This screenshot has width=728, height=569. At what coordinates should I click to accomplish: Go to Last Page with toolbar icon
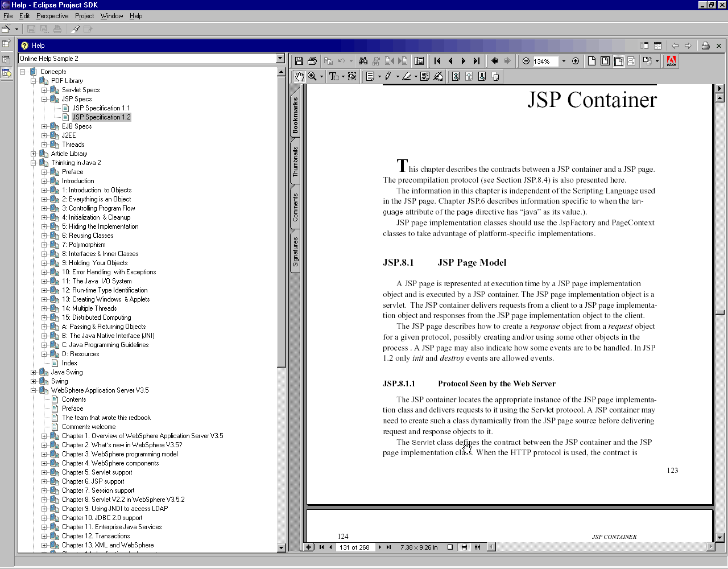pyautogui.click(x=477, y=61)
